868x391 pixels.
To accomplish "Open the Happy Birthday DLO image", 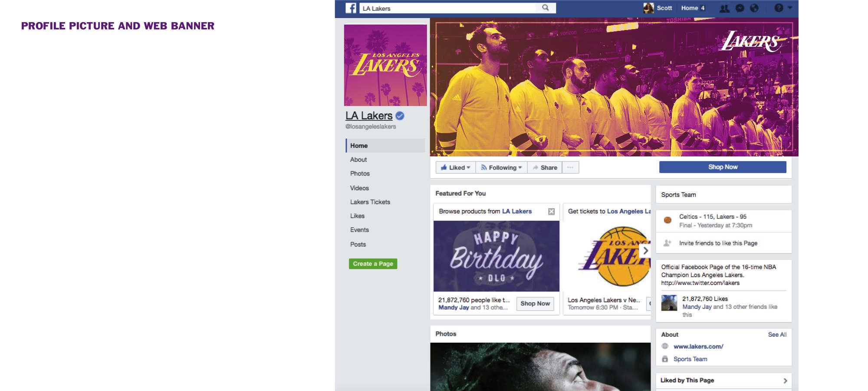I will [496, 256].
